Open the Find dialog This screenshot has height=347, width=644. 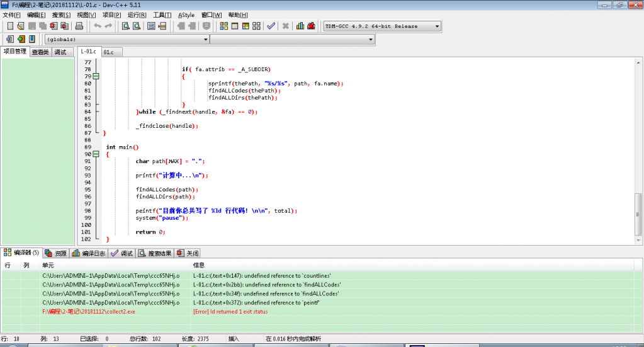pos(126,26)
